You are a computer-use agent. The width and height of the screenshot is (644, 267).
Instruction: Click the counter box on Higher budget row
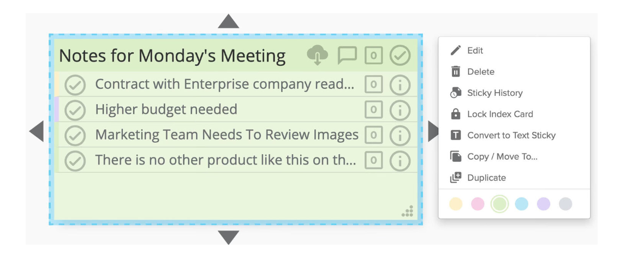point(373,110)
